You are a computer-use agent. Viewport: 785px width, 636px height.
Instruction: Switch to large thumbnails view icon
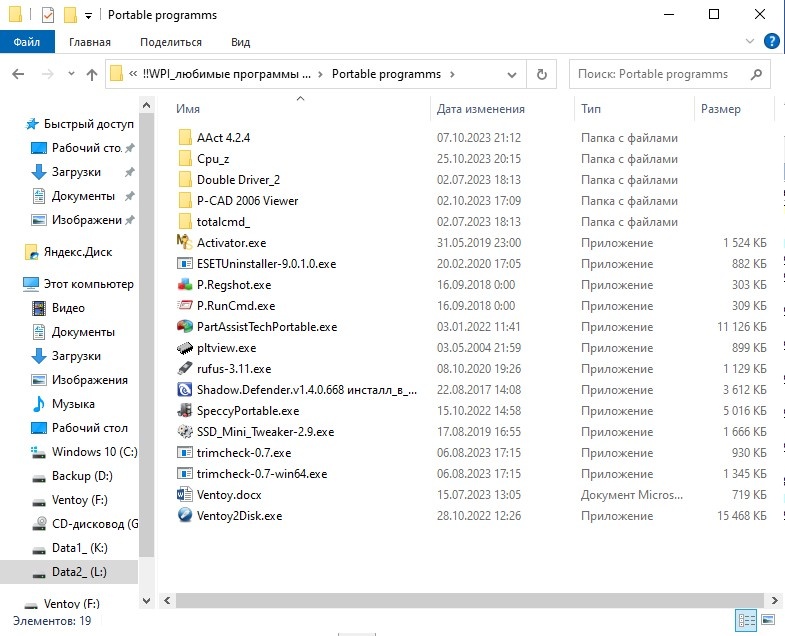tap(768, 620)
